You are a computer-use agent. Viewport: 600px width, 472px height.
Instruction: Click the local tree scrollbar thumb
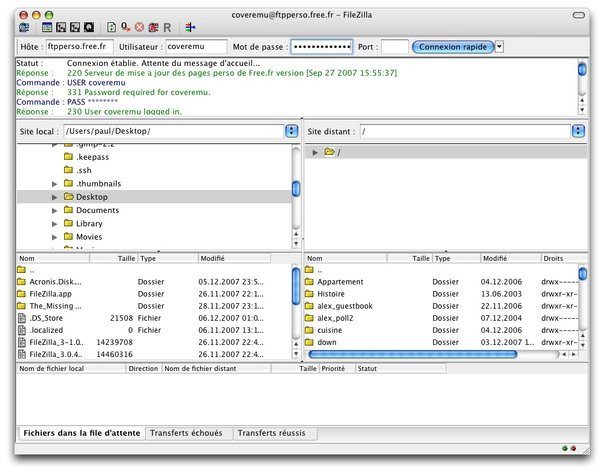(x=296, y=189)
